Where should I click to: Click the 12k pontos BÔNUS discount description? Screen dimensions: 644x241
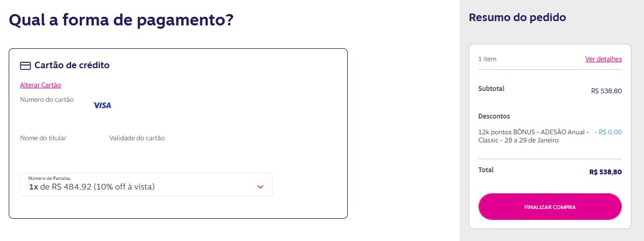coord(533,136)
